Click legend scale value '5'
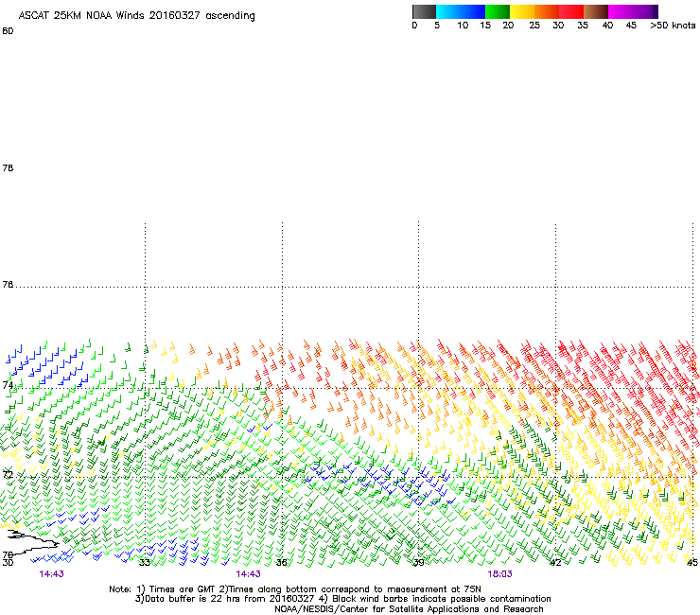The image size is (700, 615). tap(437, 26)
